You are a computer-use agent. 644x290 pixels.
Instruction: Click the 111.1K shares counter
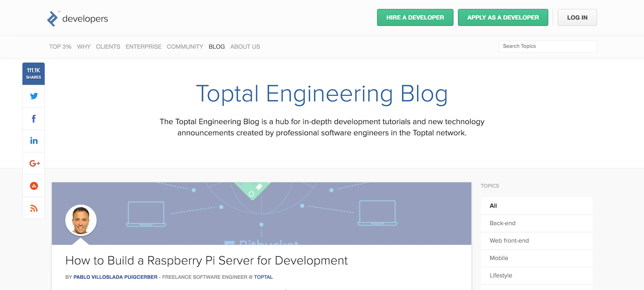pos(33,74)
